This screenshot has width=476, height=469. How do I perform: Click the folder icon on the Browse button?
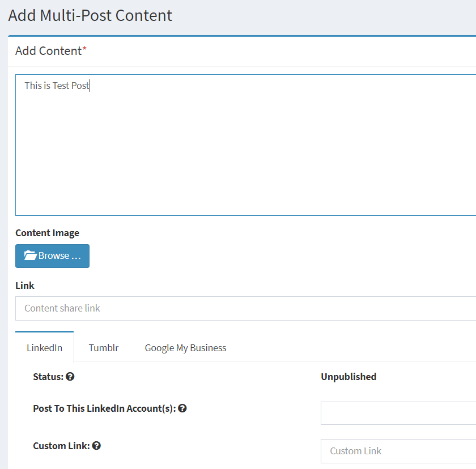point(31,256)
